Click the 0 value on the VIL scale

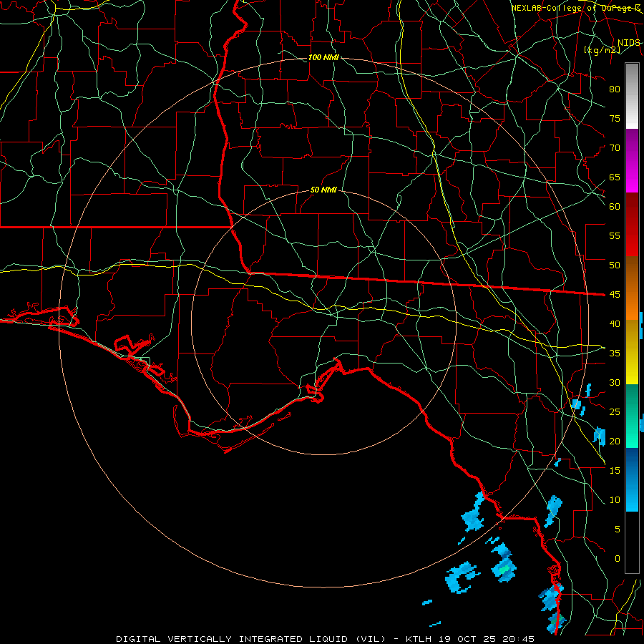click(618, 559)
